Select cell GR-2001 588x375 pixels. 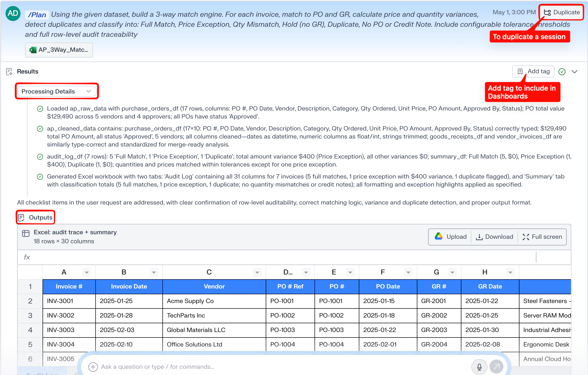pyautogui.click(x=439, y=301)
